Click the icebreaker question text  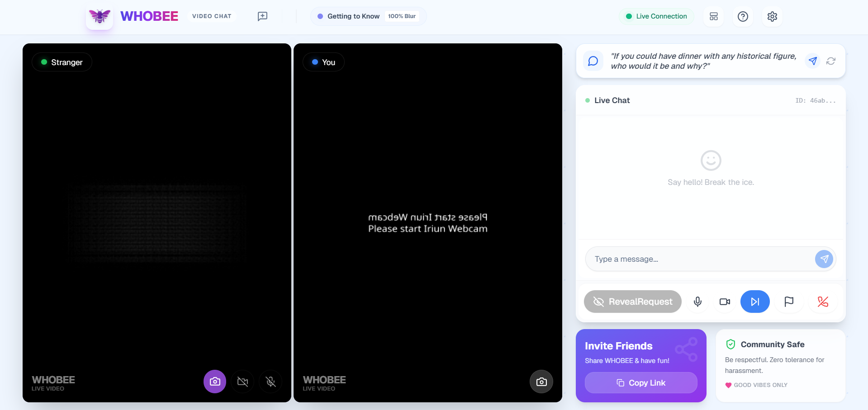703,61
